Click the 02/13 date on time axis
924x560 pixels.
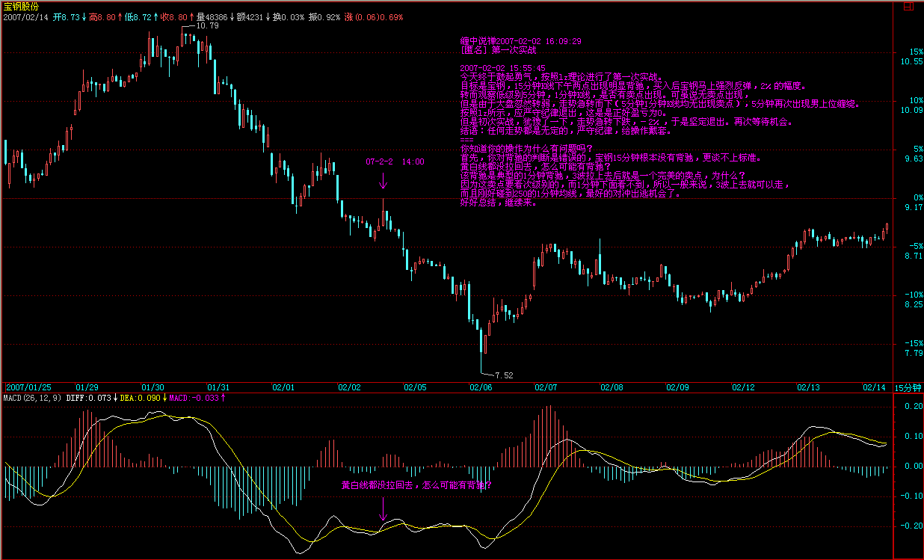point(808,387)
